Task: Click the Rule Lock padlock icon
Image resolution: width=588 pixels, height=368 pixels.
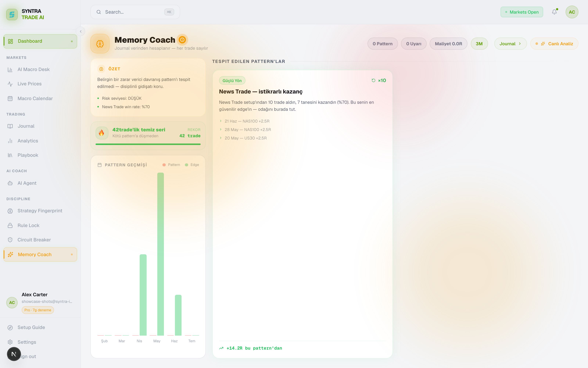Action: tap(10, 225)
